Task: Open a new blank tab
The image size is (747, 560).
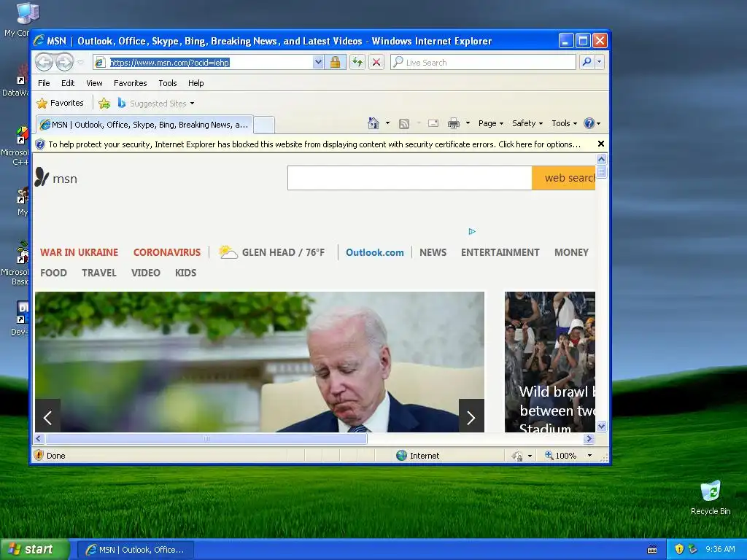Action: pos(263,125)
